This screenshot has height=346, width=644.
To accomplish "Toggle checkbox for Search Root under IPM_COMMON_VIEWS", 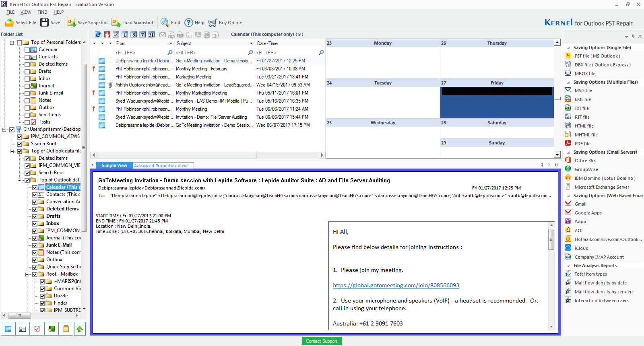I will pyautogui.click(x=19, y=144).
